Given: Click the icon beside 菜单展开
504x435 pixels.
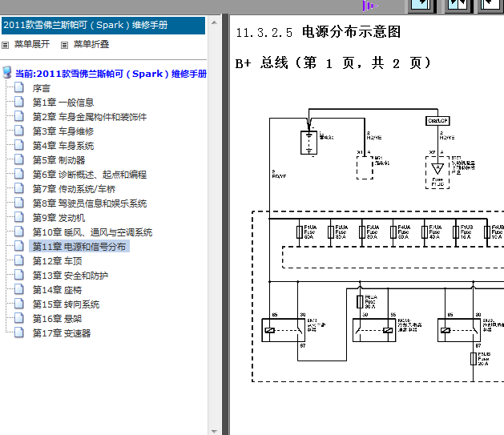Looking at the screenshot, I should click(5, 45).
